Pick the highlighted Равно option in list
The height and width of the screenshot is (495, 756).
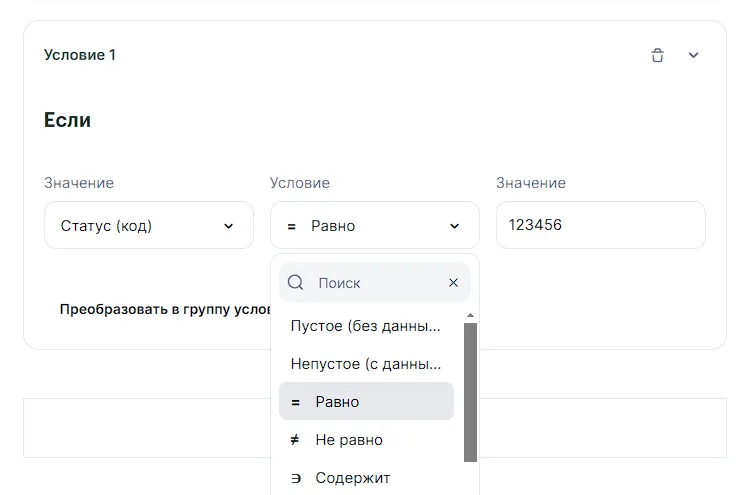point(366,402)
